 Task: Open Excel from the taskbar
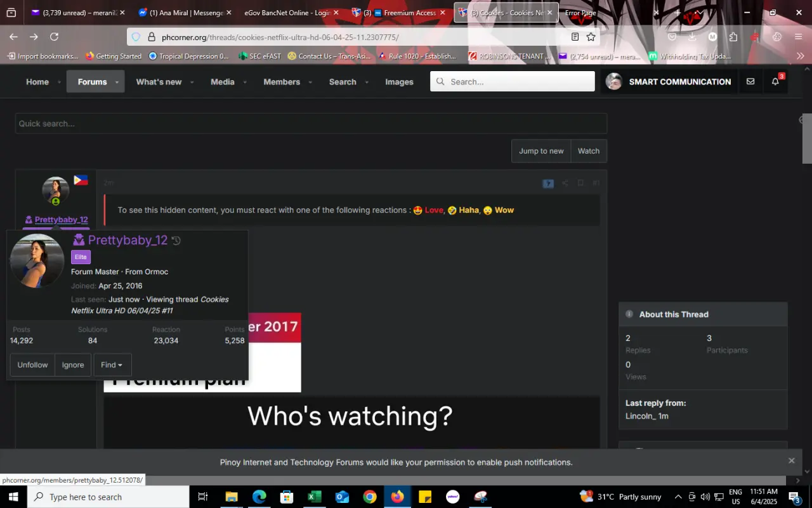coord(315,497)
